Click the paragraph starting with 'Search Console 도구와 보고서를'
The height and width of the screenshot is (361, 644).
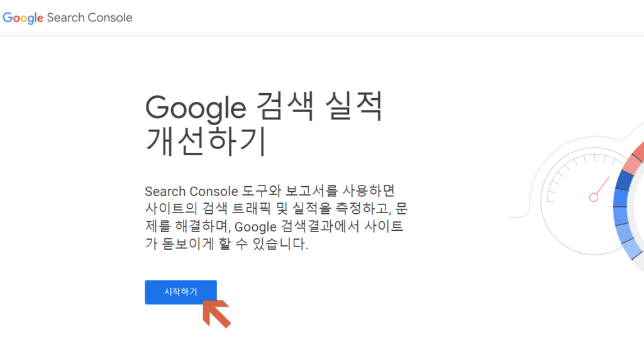[276, 217]
